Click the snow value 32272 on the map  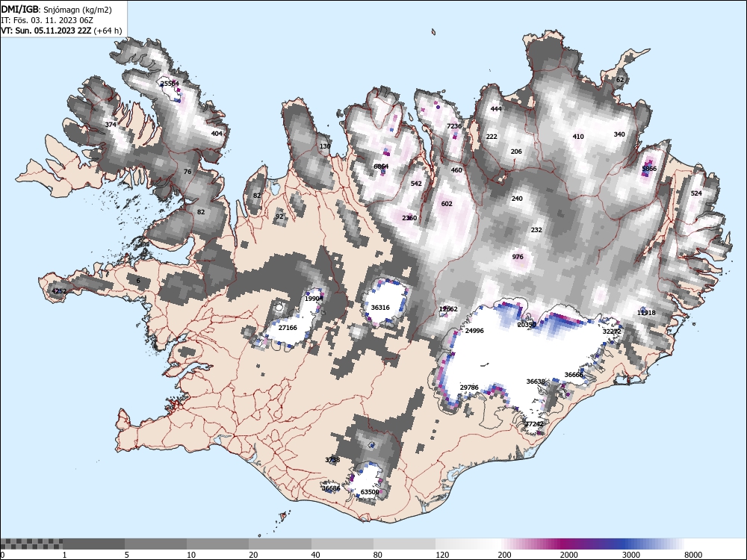(x=613, y=332)
